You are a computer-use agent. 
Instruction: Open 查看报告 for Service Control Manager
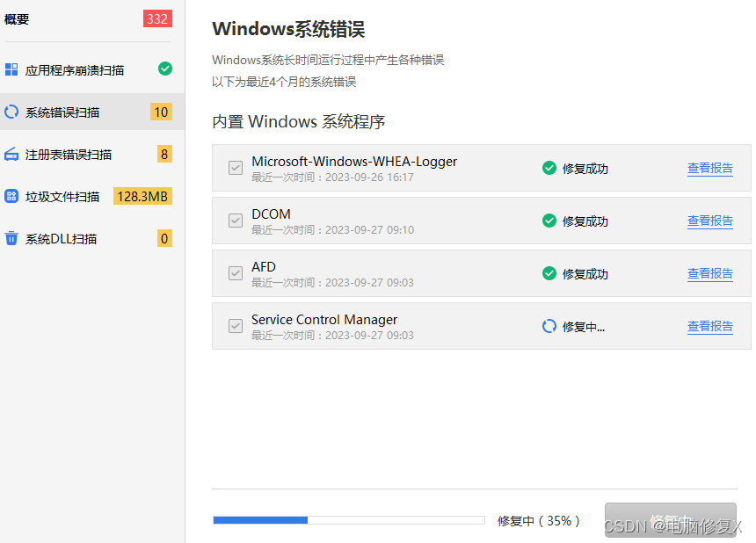(709, 326)
